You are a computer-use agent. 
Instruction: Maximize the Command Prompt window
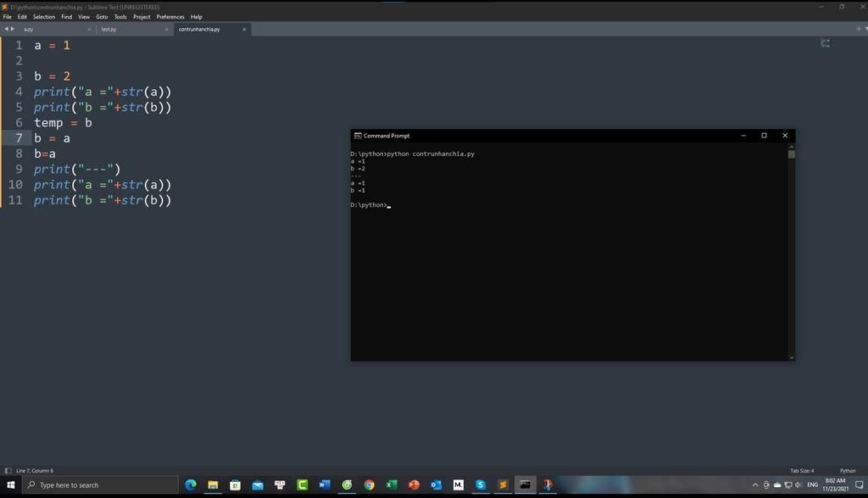coord(764,136)
